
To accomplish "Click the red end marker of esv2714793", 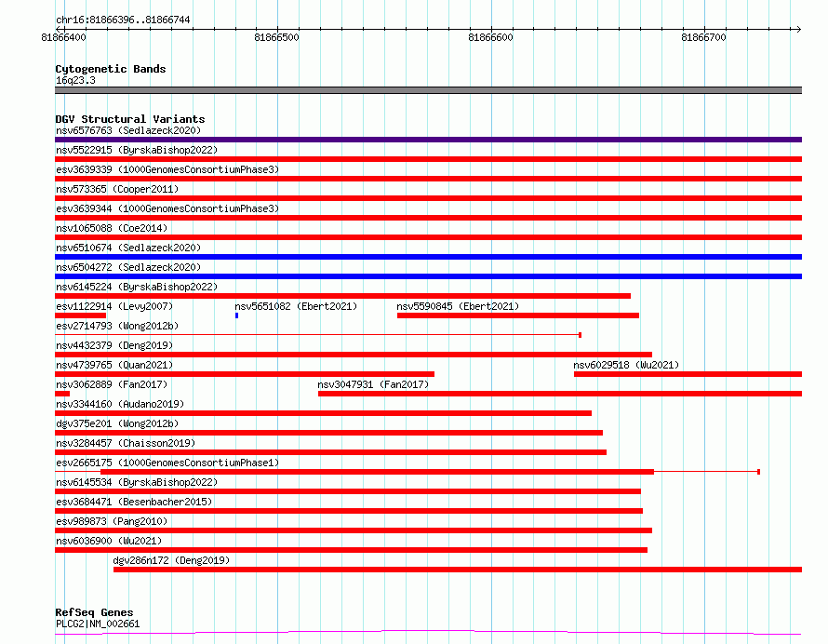I will click(580, 335).
